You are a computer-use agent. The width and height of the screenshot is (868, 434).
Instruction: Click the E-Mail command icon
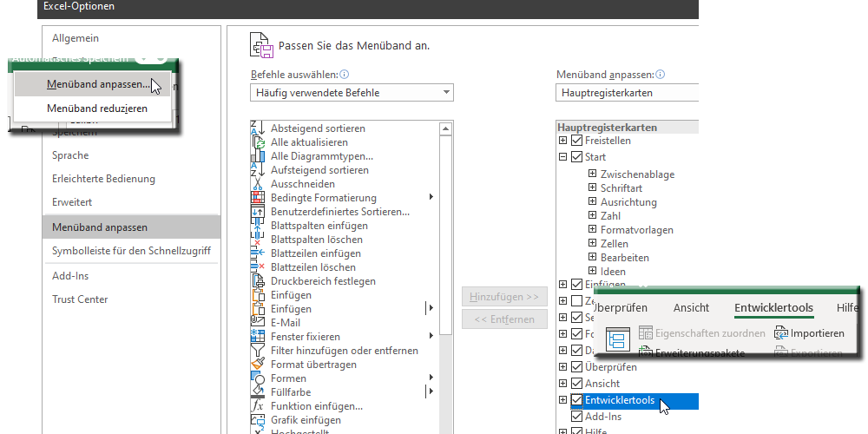[x=258, y=323]
